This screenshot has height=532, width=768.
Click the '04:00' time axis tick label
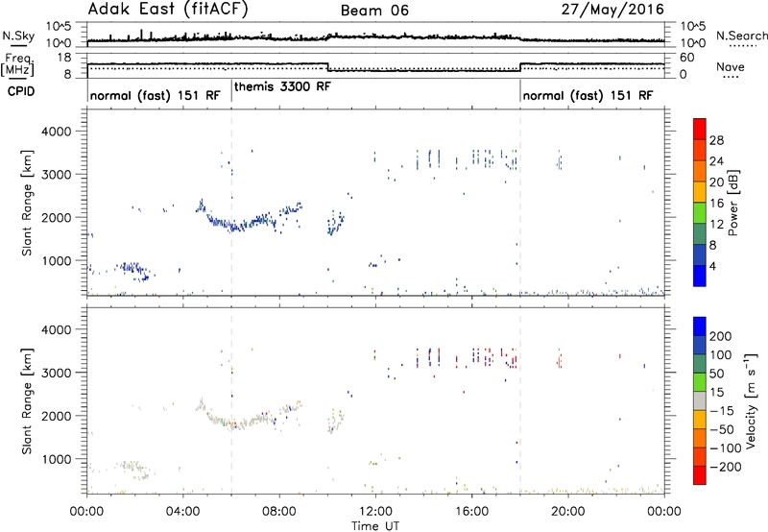[183, 512]
